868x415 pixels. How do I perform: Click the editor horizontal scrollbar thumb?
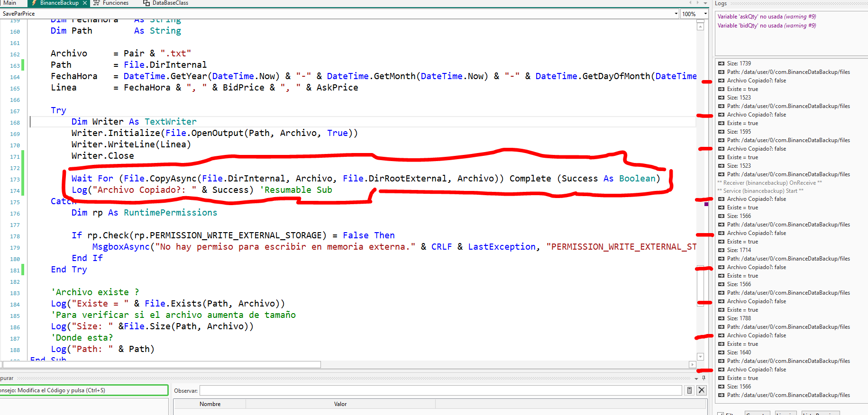(162, 365)
